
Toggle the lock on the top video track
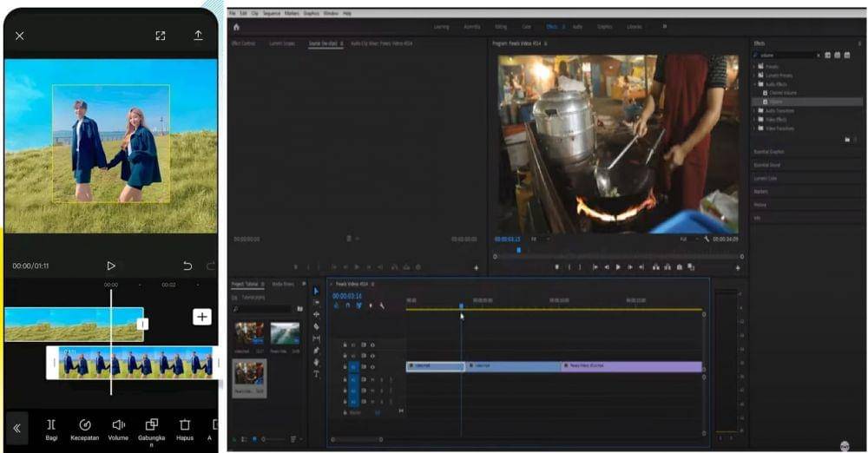click(x=345, y=345)
